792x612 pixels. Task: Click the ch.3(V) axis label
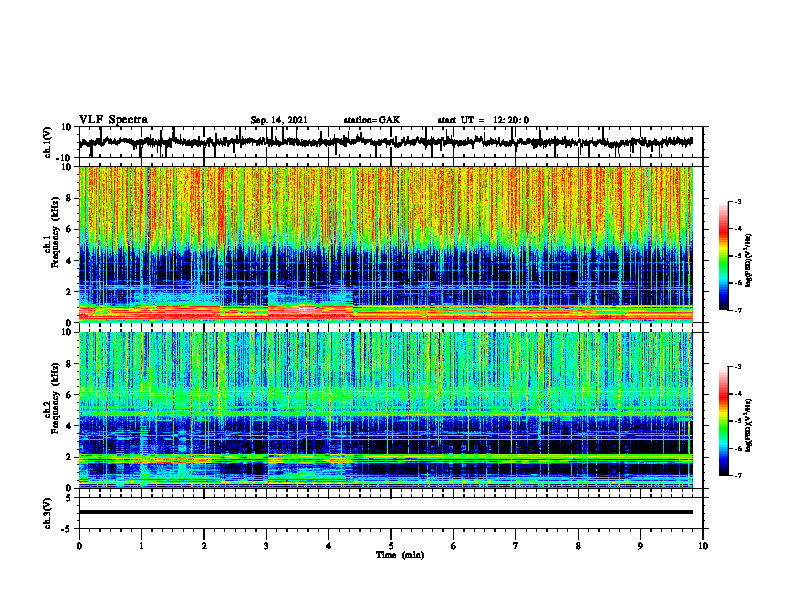point(48,513)
